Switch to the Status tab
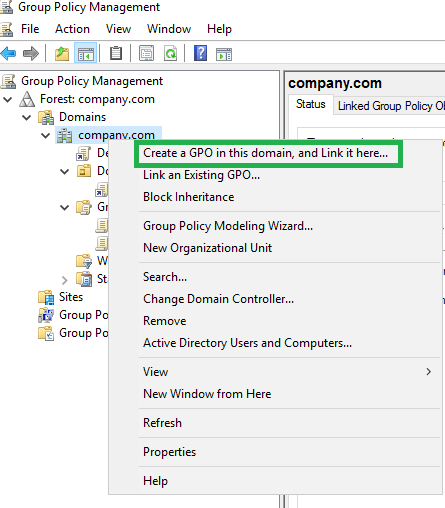The height and width of the screenshot is (508, 445). [311, 104]
